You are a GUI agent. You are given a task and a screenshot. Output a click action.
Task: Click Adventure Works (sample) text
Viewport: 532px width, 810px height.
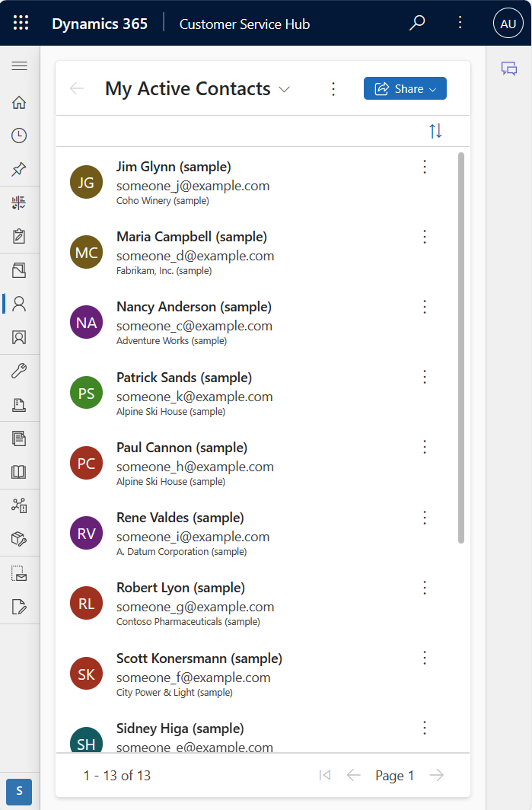pyautogui.click(x=171, y=341)
